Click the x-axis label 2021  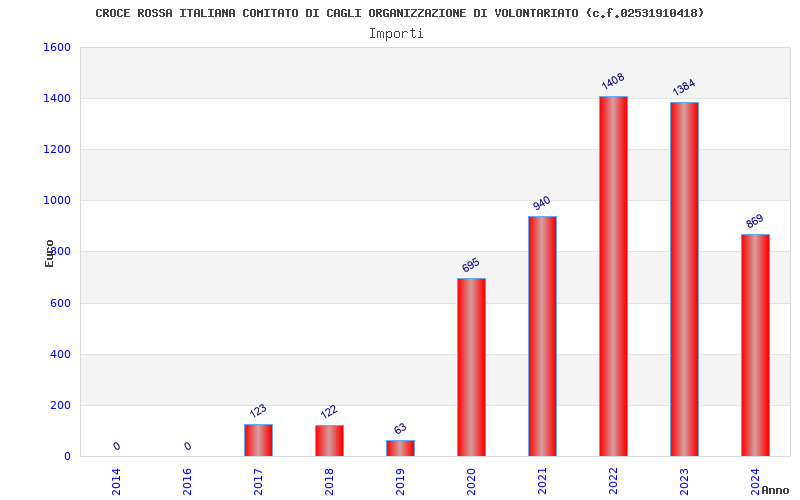point(542,481)
